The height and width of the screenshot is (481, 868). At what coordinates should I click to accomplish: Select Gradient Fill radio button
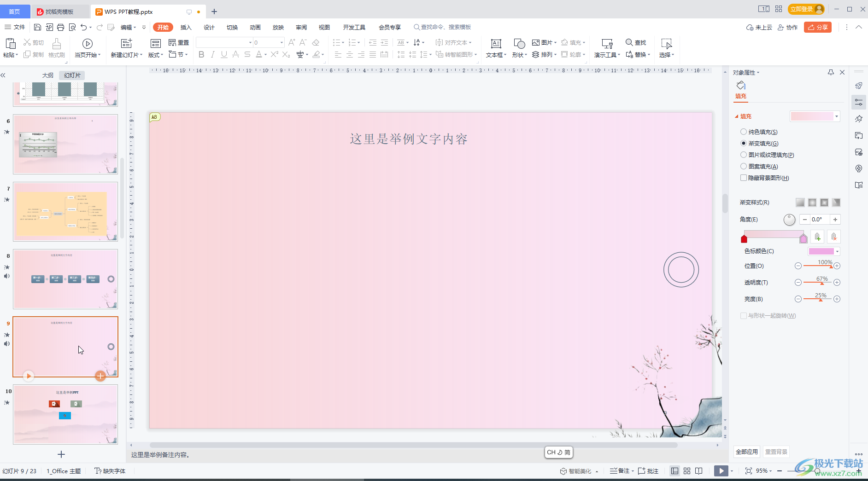pyautogui.click(x=743, y=143)
